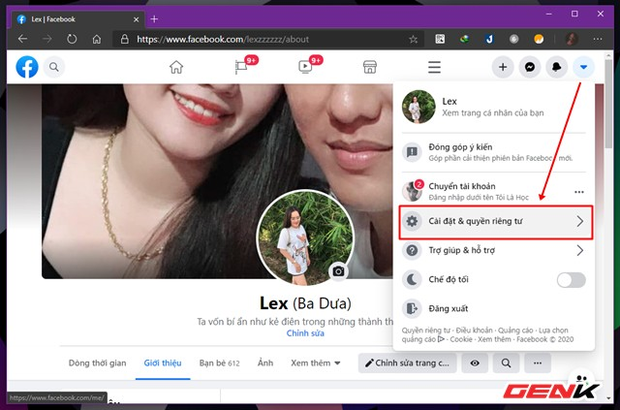The height and width of the screenshot is (410, 620).
Task: Open the hamburger menu icon
Action: (434, 67)
